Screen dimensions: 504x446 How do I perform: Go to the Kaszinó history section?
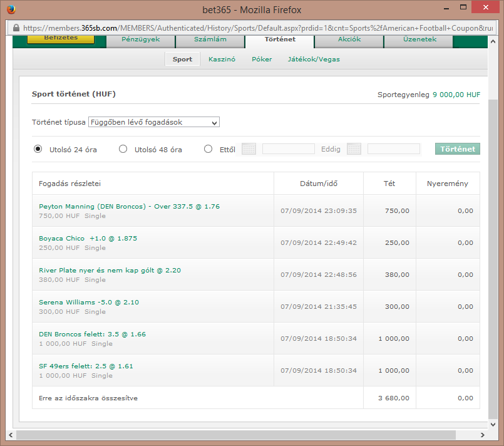[222, 59]
